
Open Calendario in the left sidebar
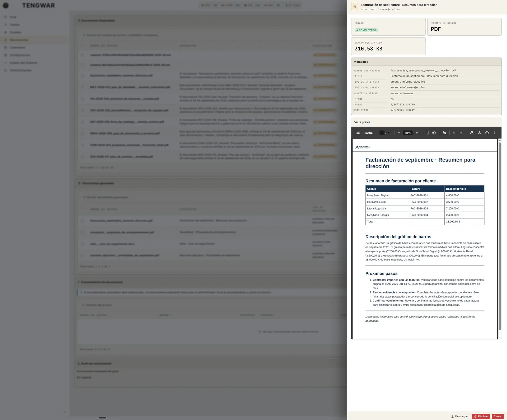point(17,48)
